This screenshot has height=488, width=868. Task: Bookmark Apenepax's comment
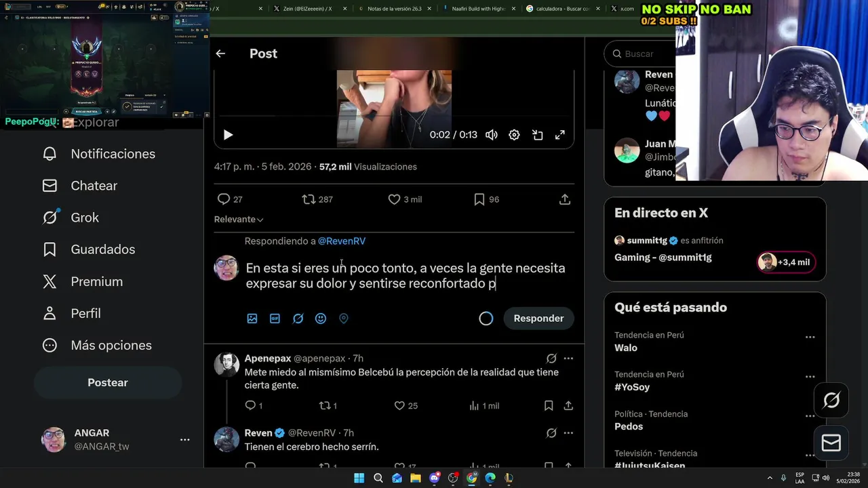(549, 405)
